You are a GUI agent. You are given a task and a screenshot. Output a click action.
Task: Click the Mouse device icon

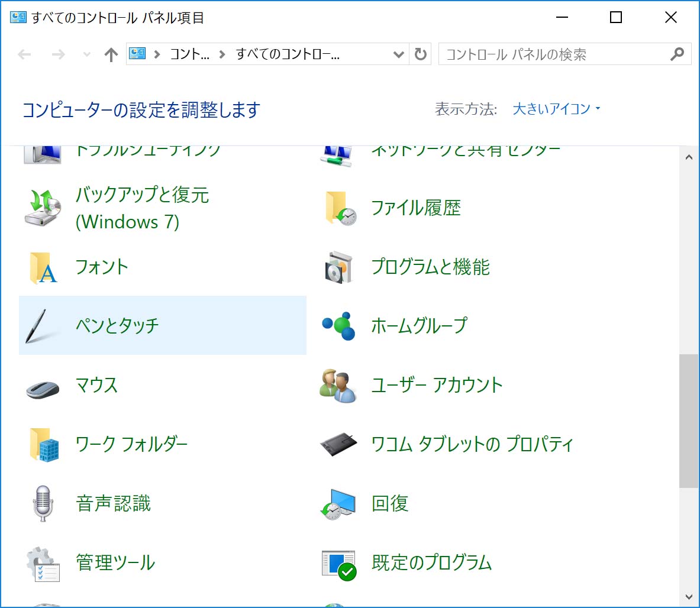tap(43, 389)
